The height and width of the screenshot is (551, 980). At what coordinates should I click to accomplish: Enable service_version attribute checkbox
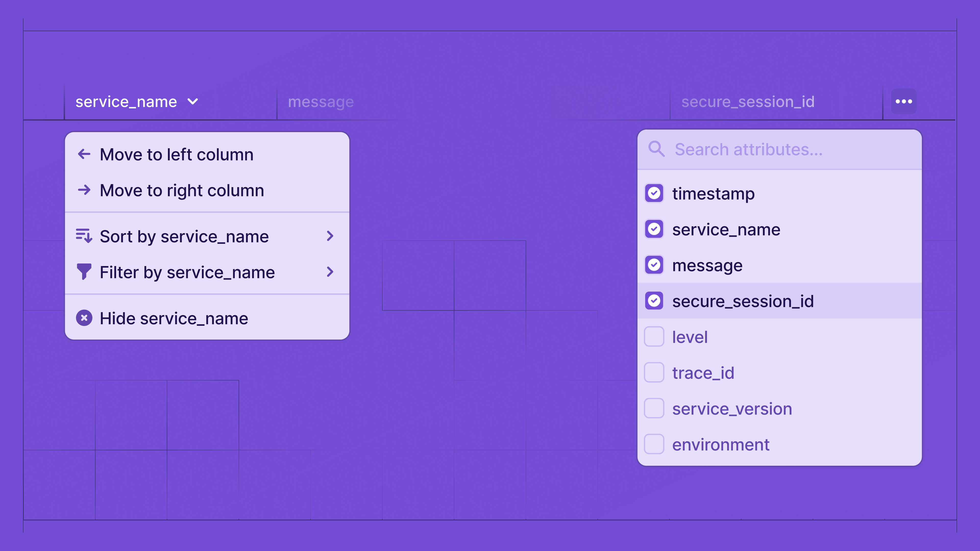(x=654, y=408)
